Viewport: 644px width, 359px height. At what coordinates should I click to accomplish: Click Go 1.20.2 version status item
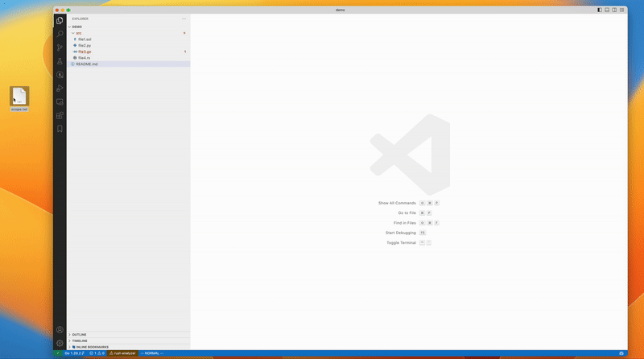74,353
